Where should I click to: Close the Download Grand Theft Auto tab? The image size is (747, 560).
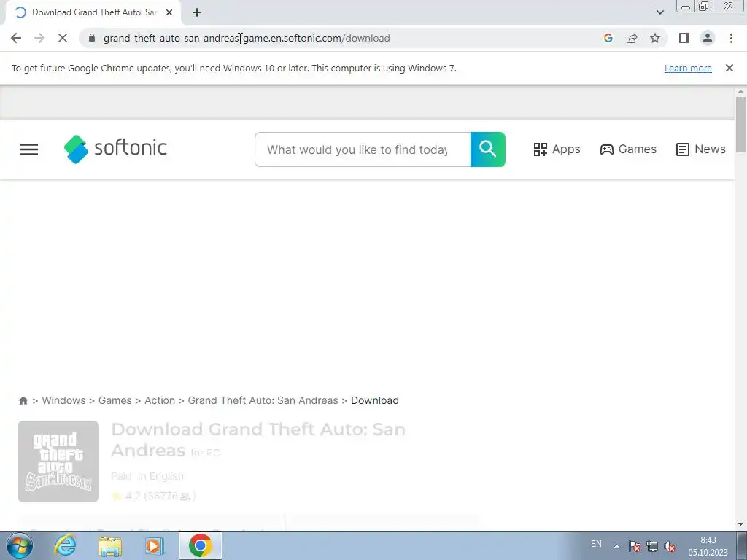(x=169, y=12)
